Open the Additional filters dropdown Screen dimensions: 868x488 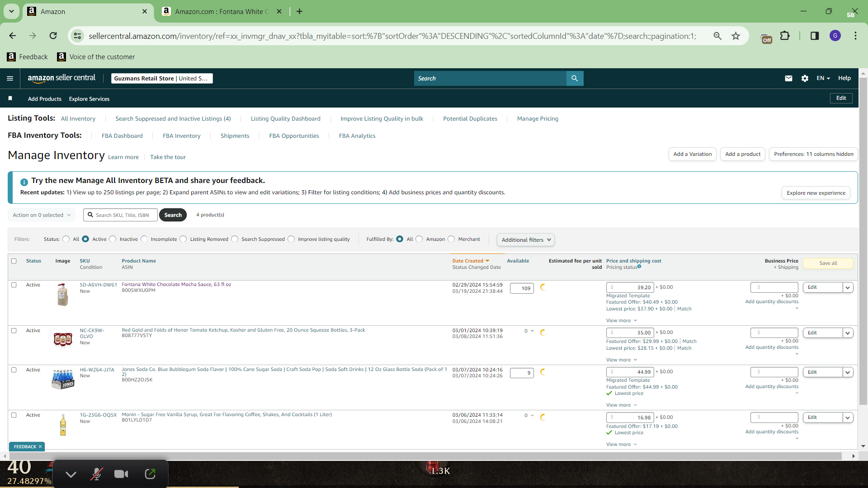tap(526, 240)
